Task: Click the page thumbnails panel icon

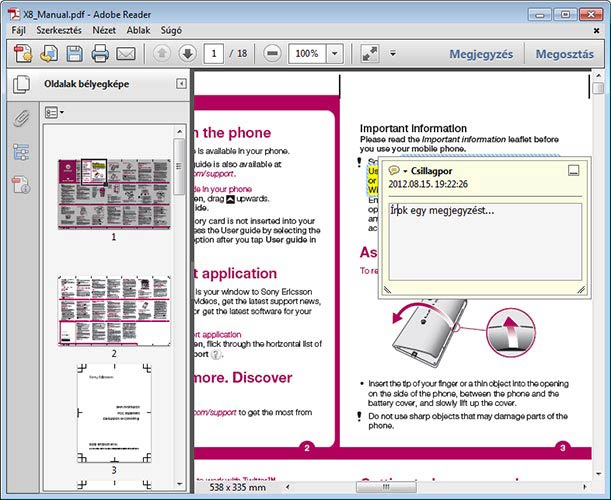Action: [21, 84]
